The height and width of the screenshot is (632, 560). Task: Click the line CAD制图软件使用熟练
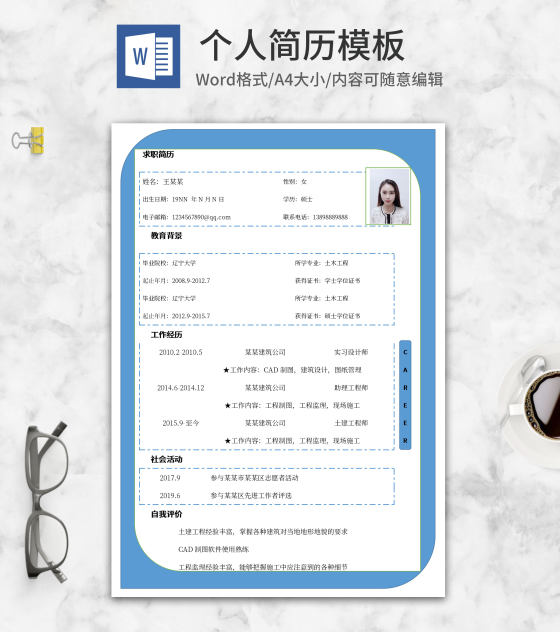214,549
